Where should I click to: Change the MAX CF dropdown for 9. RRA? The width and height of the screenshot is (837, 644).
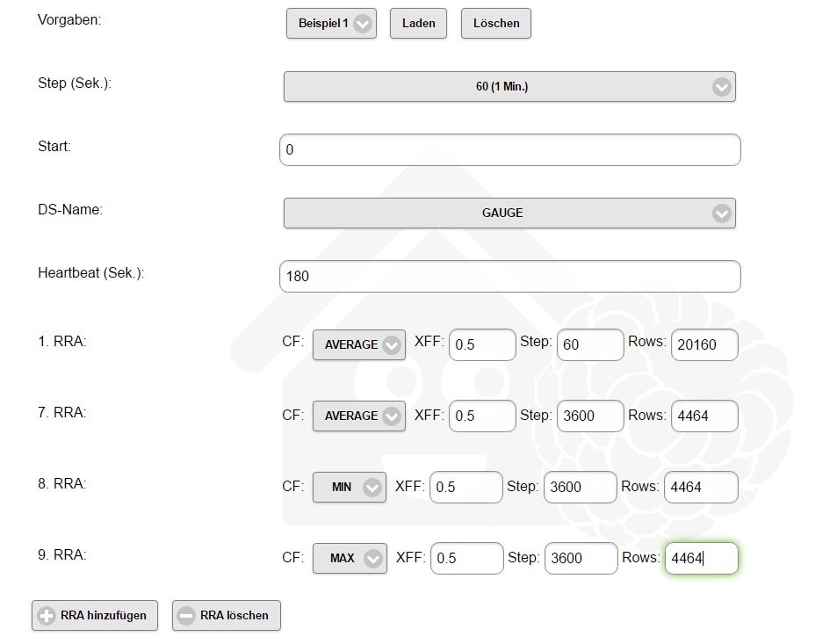pos(349,559)
